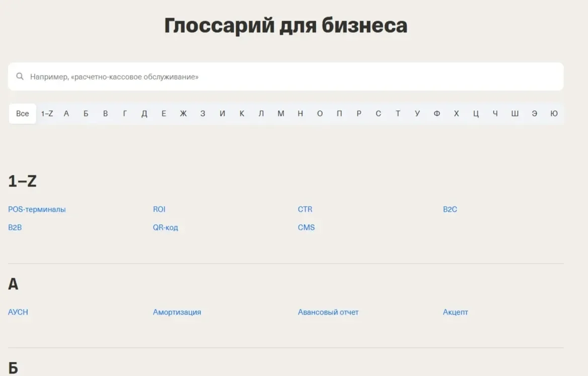
Task: Filter glossary by letter Ю
Action: pyautogui.click(x=554, y=113)
